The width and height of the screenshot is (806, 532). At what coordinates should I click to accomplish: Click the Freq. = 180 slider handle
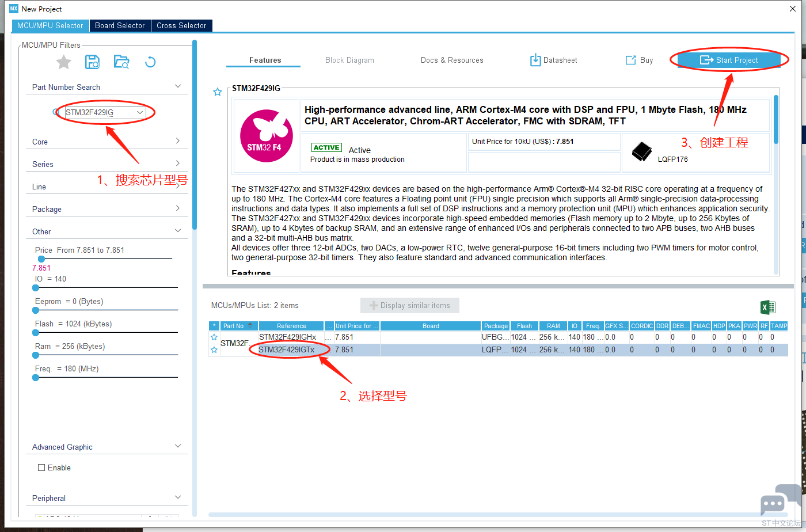click(36, 378)
